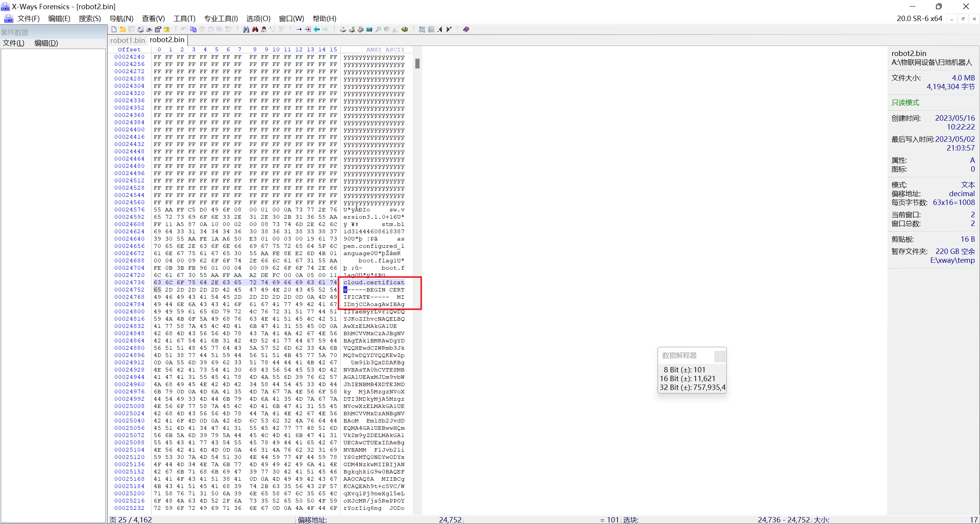
Task: Open the 文件(L) case data menu
Action: (x=14, y=43)
